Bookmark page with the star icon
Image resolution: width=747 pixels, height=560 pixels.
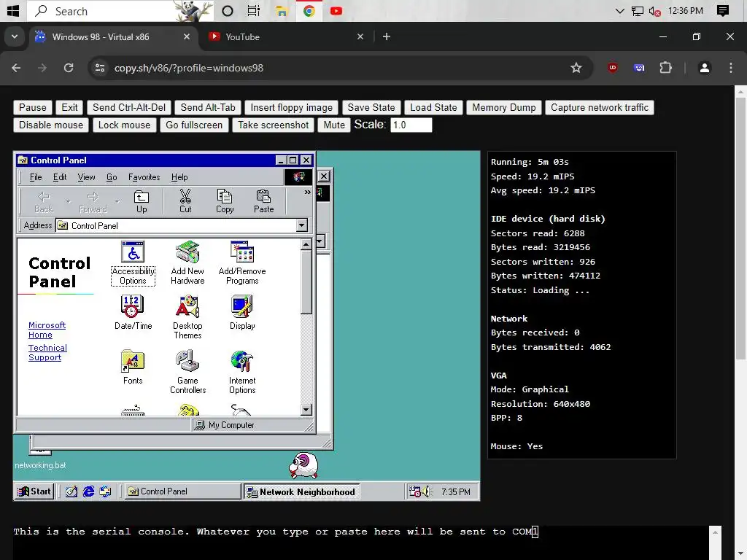click(576, 68)
